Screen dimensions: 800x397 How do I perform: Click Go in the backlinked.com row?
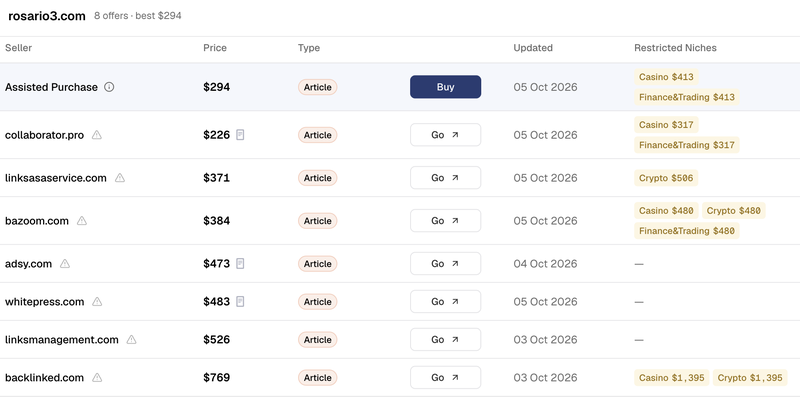(445, 378)
